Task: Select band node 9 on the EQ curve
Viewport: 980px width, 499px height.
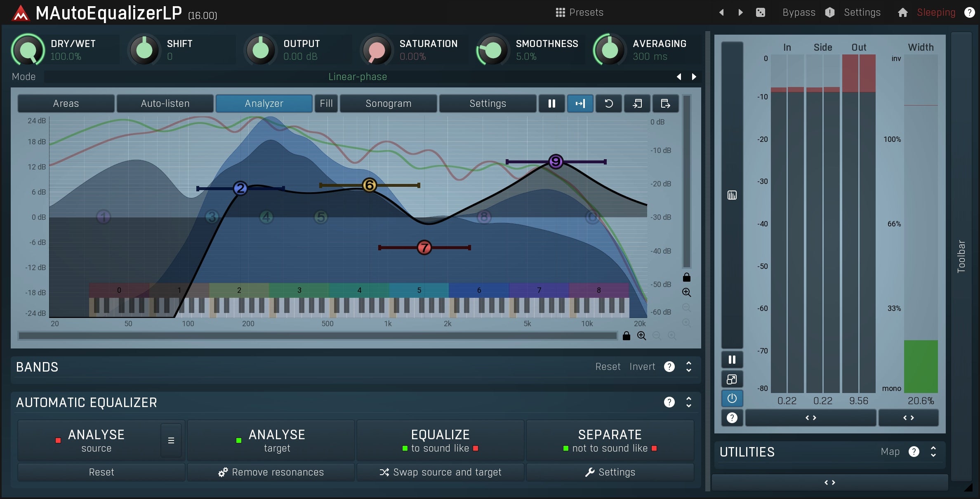Action: click(x=555, y=162)
